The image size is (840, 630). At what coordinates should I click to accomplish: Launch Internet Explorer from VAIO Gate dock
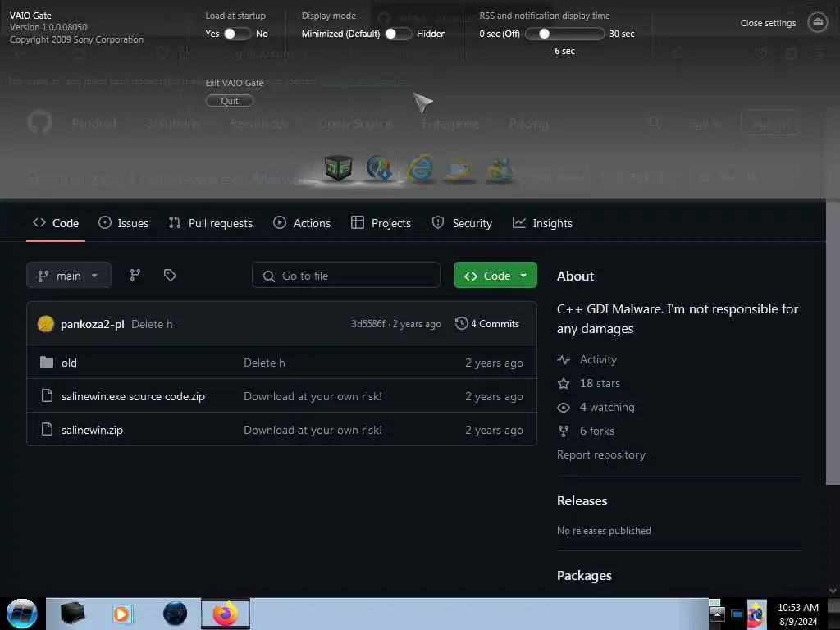click(420, 169)
